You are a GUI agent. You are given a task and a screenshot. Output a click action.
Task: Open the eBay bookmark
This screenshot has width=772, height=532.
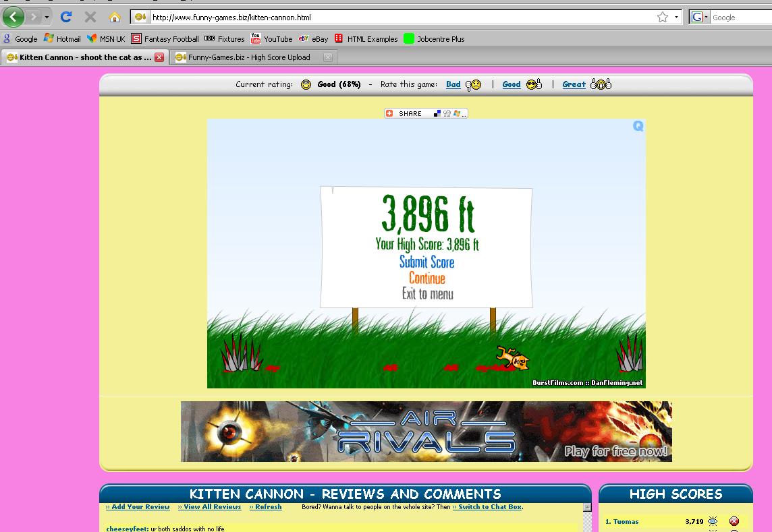tap(313, 39)
